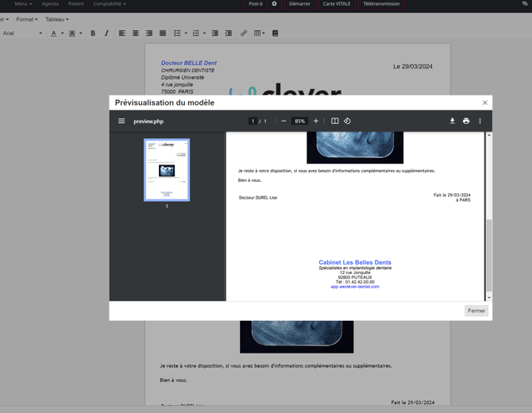
Task: Open the PDF viewer more actions menu
Action: click(480, 122)
